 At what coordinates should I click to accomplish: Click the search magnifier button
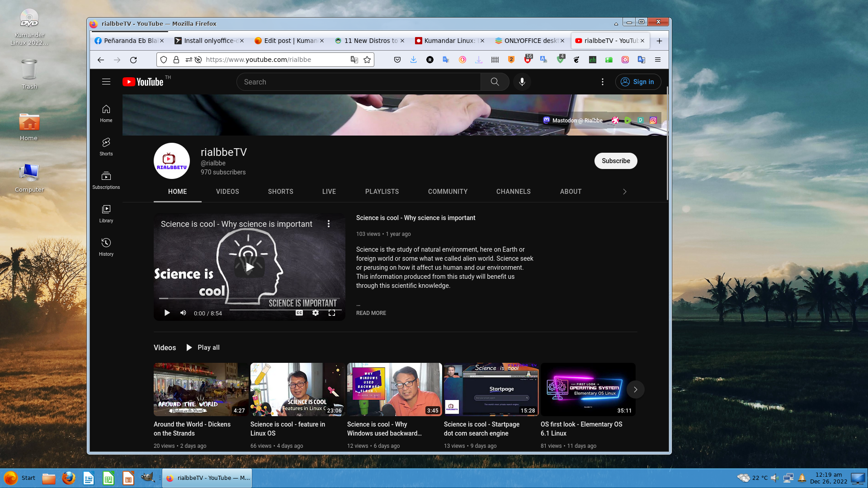point(495,82)
